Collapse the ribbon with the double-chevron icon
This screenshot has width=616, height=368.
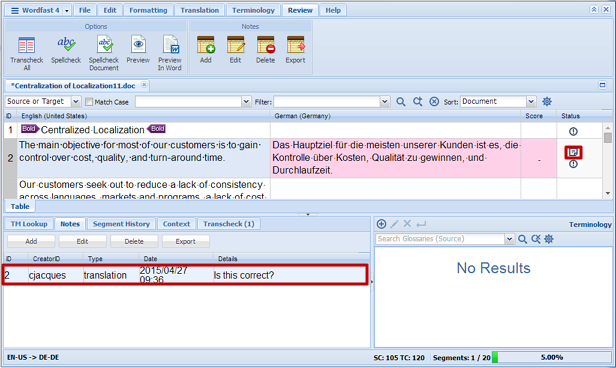594,9
